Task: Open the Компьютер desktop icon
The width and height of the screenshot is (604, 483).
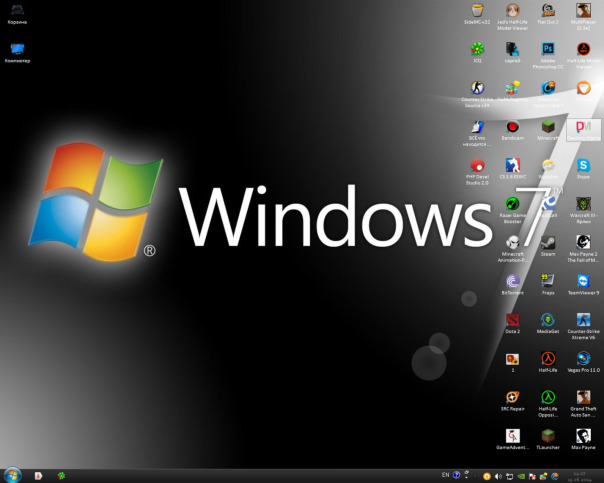Action: point(17,53)
